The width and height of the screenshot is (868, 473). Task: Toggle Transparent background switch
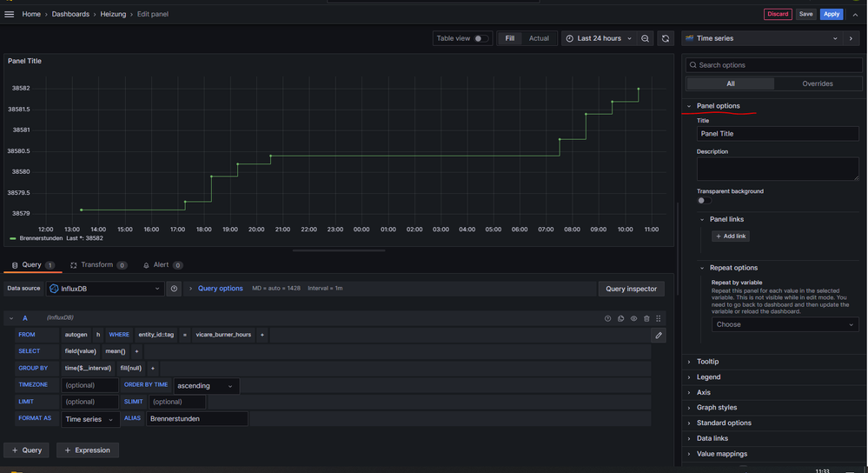(704, 201)
